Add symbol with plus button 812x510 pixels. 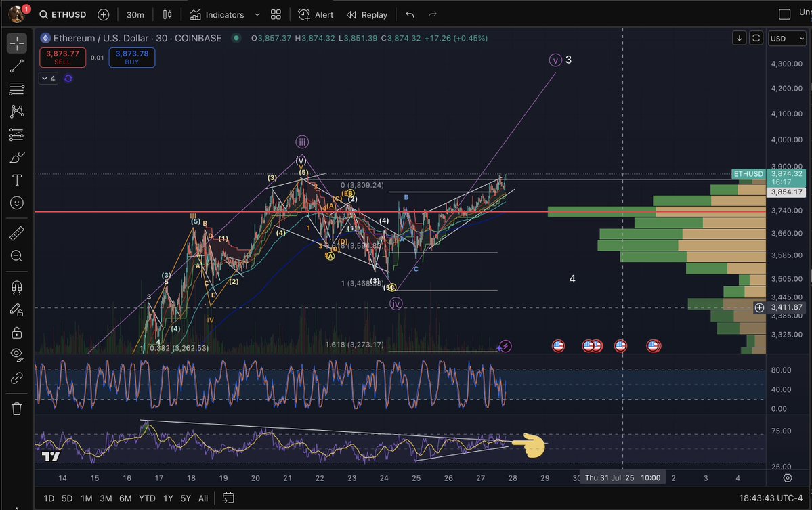tap(104, 14)
